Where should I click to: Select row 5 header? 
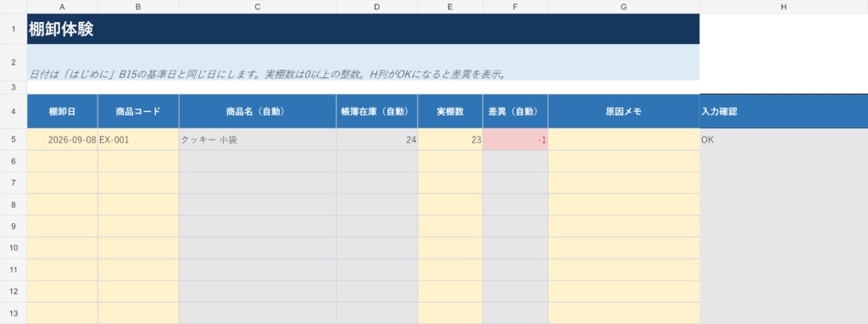pyautogui.click(x=14, y=140)
